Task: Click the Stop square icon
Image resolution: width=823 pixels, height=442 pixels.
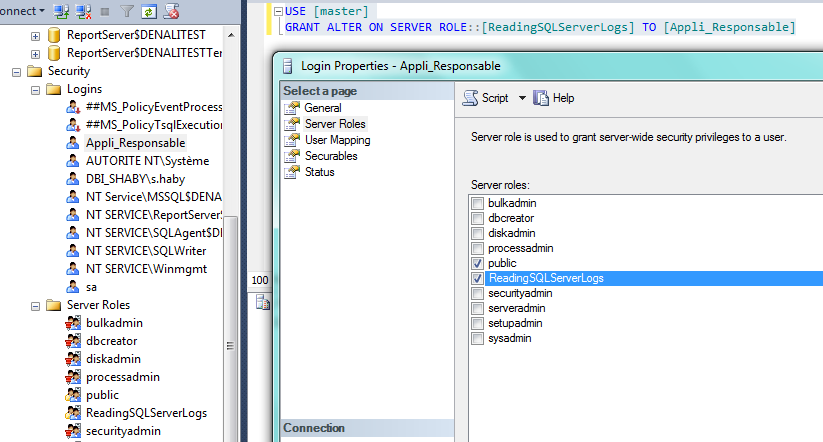Action: (105, 12)
